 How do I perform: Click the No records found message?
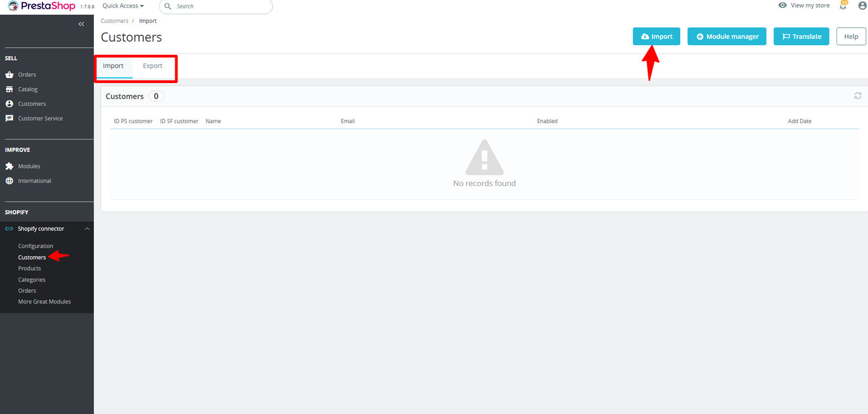click(484, 183)
